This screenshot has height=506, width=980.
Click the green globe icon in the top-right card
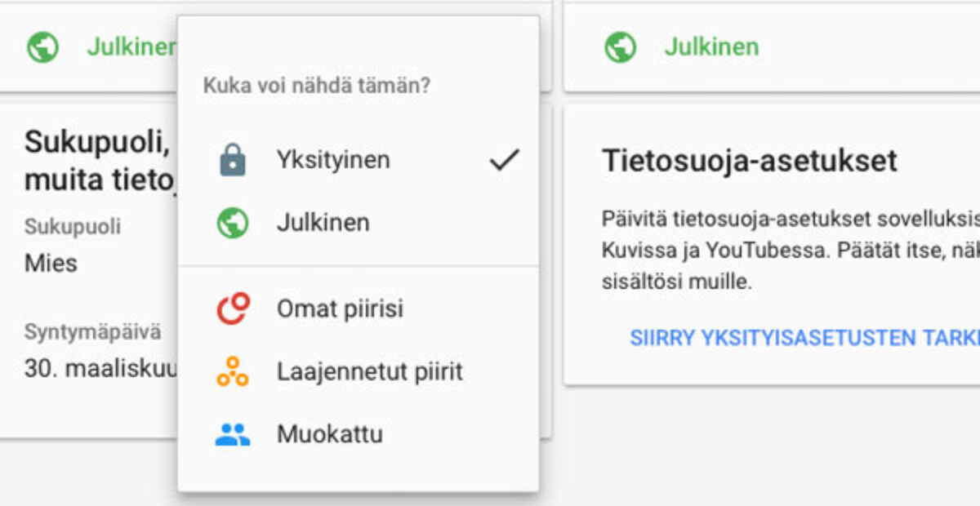point(620,47)
